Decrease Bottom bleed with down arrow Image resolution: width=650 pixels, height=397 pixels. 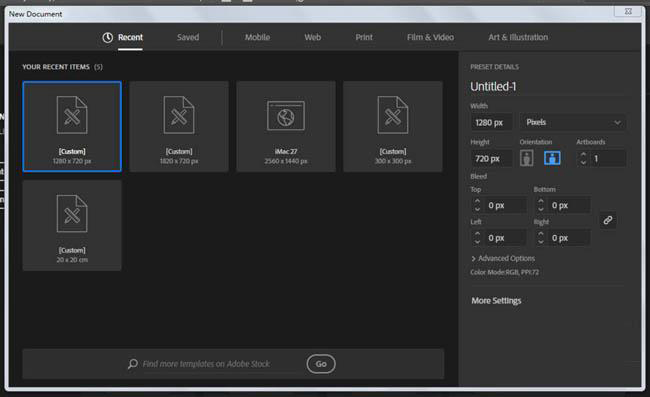point(541,209)
